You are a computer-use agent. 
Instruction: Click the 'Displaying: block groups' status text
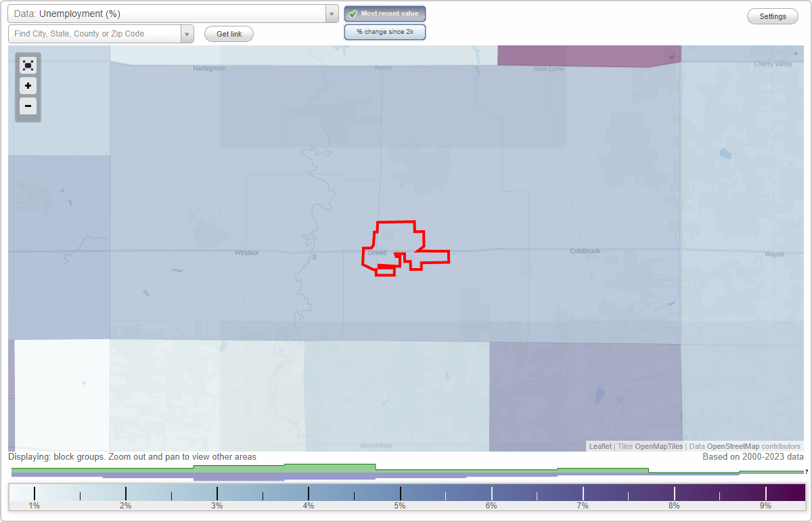coord(132,457)
